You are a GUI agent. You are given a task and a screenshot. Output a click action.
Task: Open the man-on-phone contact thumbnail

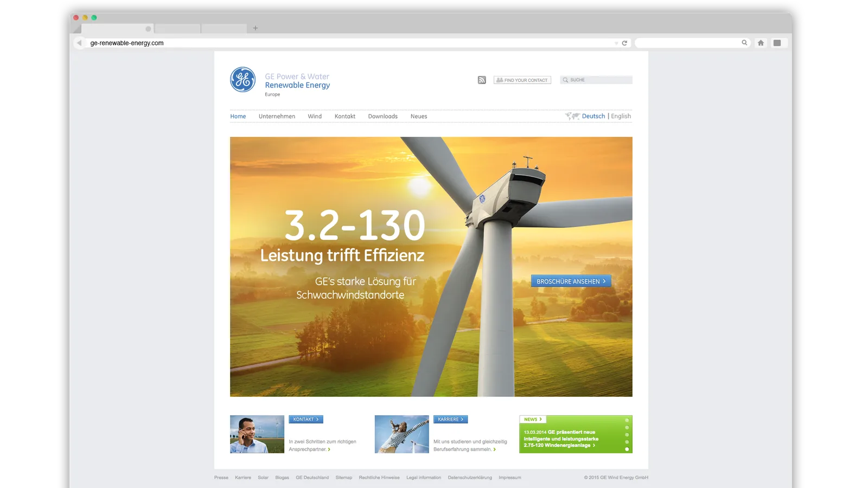257,434
